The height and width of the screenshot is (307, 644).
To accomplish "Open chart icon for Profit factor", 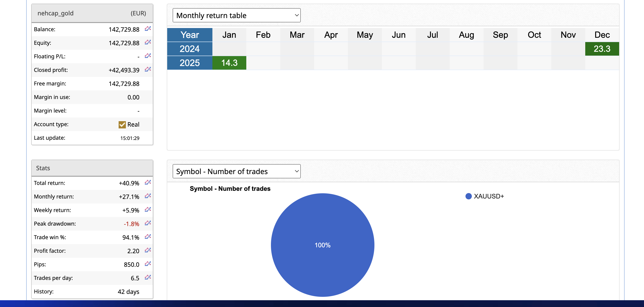I will coord(148,250).
